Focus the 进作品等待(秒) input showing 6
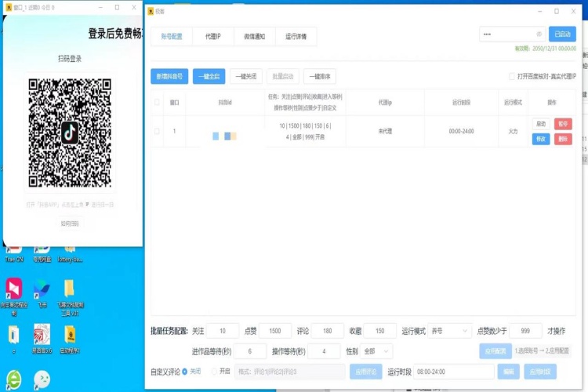Image resolution: width=588 pixels, height=392 pixels. (250, 351)
